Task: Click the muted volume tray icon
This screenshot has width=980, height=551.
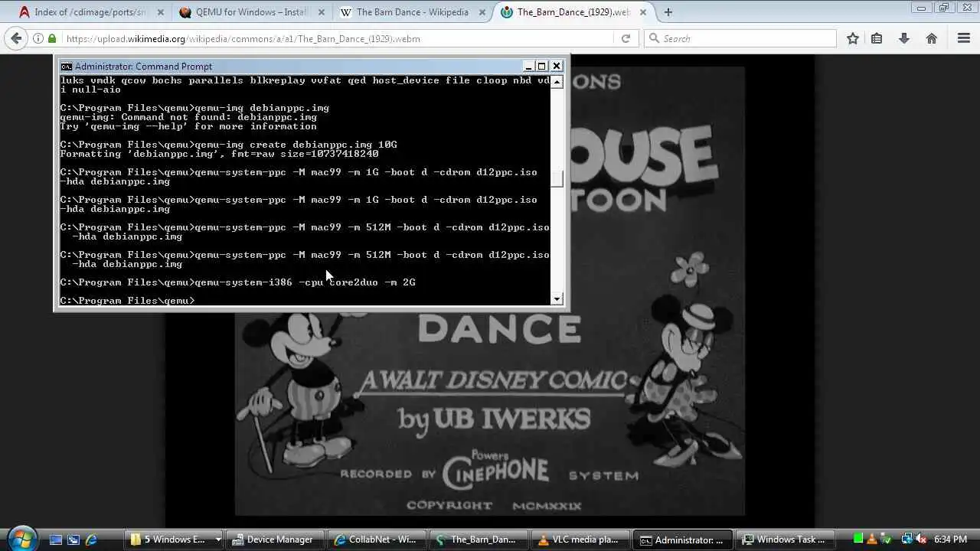Action: pyautogui.click(x=921, y=539)
